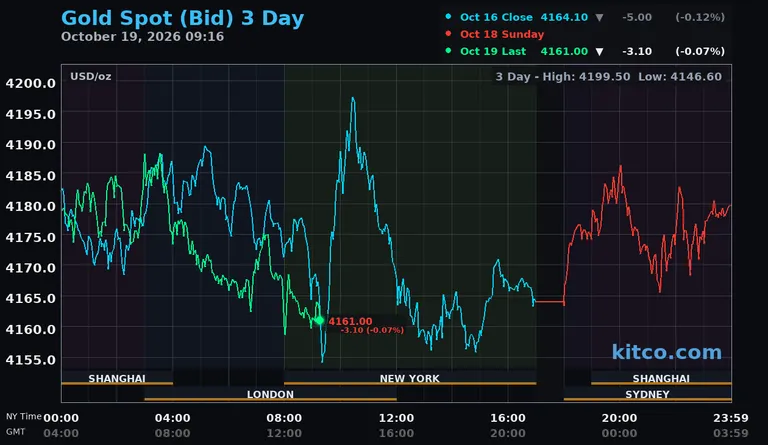
Task: Click the 4180.0 y-axis label
Action: tap(30, 207)
